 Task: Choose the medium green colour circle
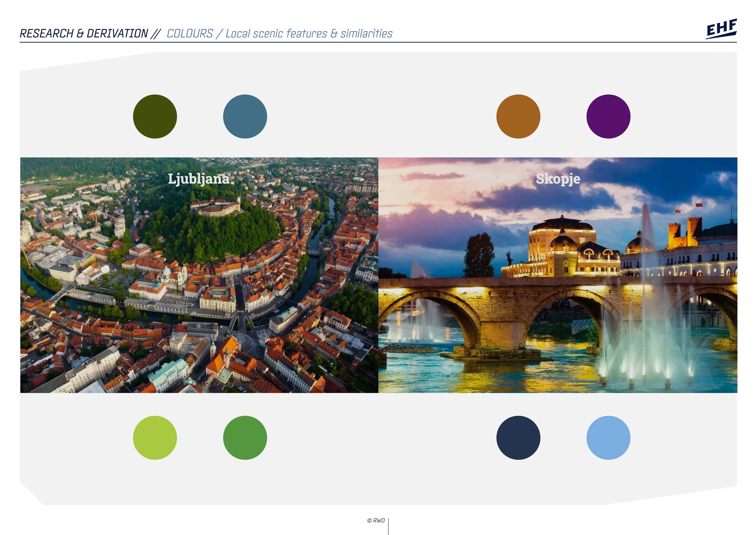(245, 438)
